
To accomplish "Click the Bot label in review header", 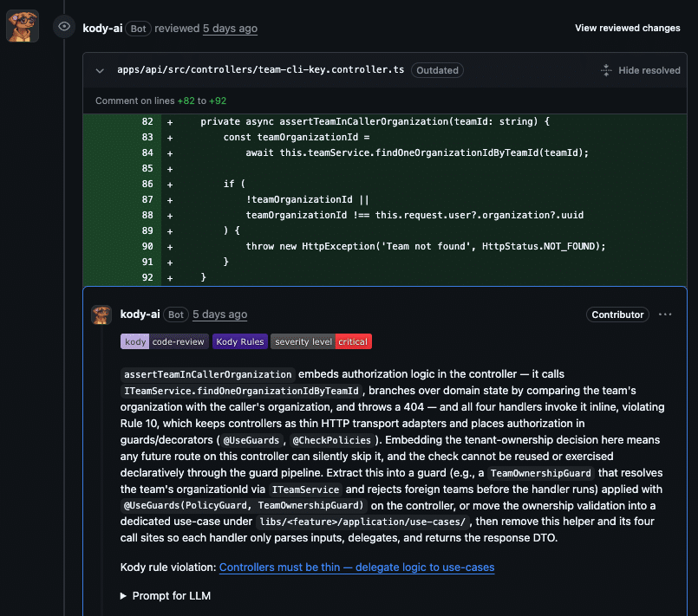I will [138, 29].
